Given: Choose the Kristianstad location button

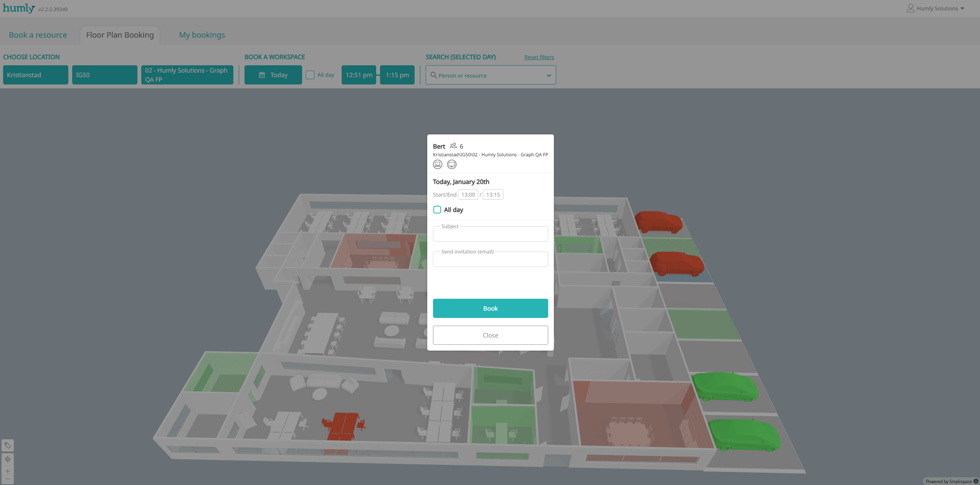Looking at the screenshot, I should click(x=36, y=75).
